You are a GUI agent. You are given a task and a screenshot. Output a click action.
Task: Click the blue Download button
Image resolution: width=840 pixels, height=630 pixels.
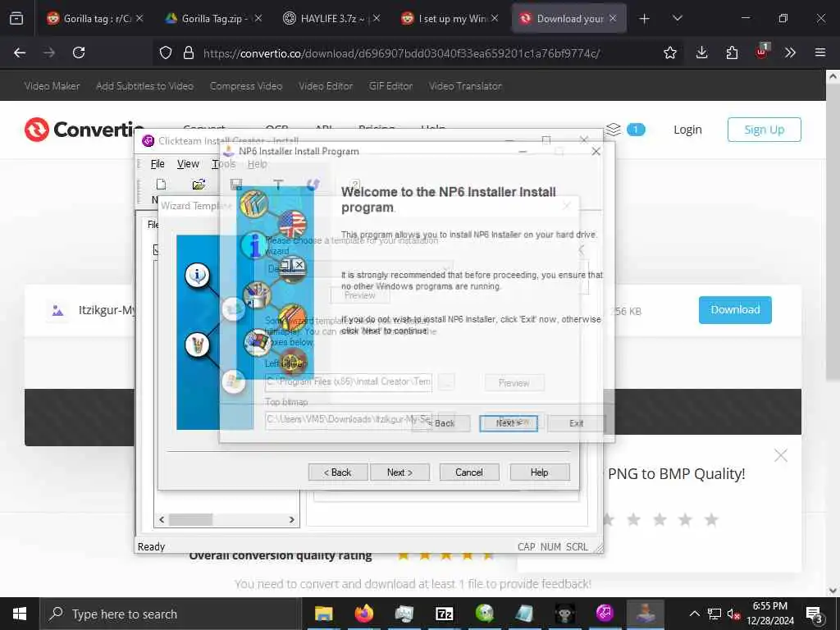coord(735,309)
